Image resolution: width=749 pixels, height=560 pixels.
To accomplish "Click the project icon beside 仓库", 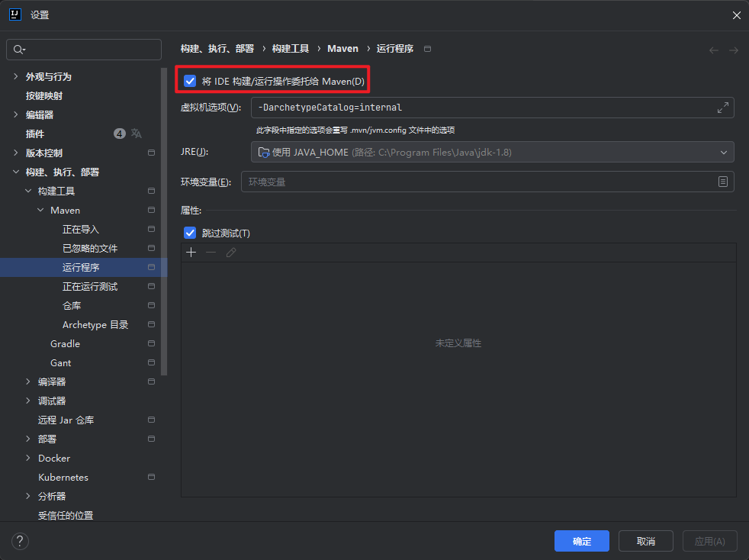I will [x=152, y=305].
